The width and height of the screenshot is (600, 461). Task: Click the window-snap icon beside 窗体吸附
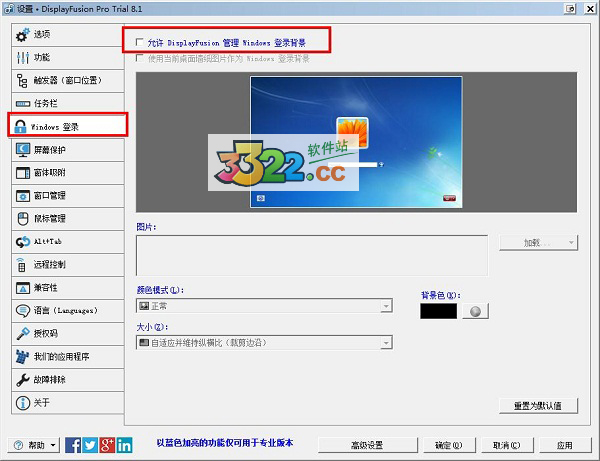[x=23, y=173]
